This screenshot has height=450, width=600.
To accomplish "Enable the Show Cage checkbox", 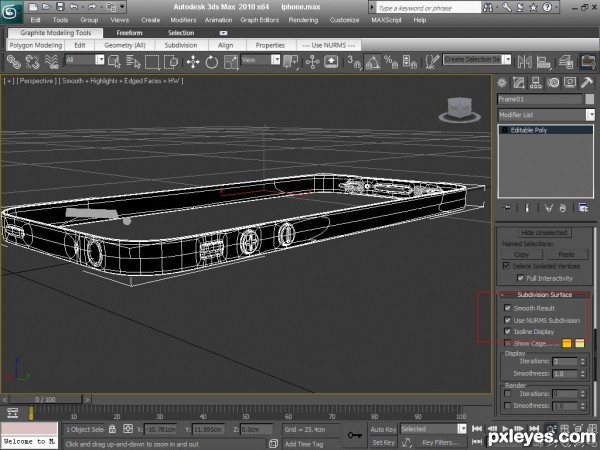I will [507, 343].
